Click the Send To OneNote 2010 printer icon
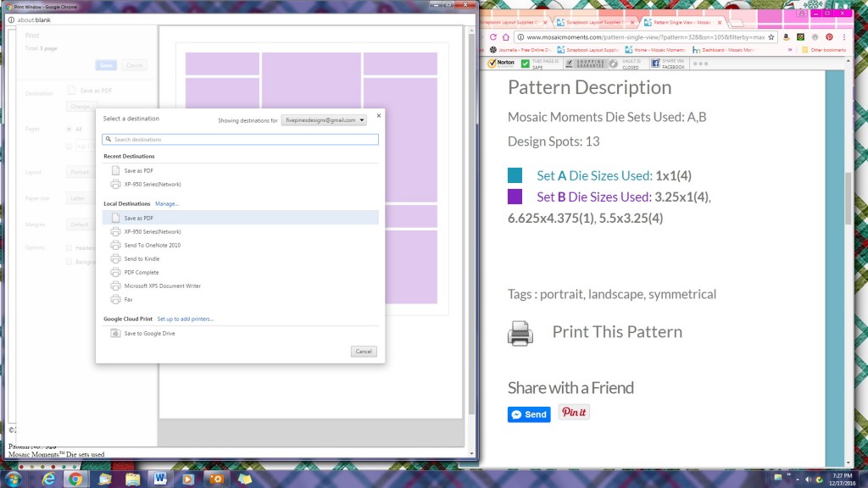Viewport: 868px width, 488px height. point(115,245)
